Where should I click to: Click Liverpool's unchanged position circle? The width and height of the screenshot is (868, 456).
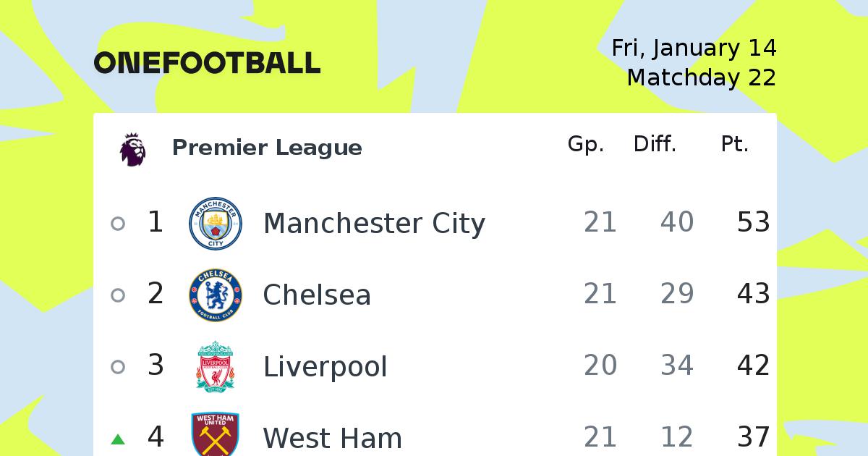tap(118, 367)
